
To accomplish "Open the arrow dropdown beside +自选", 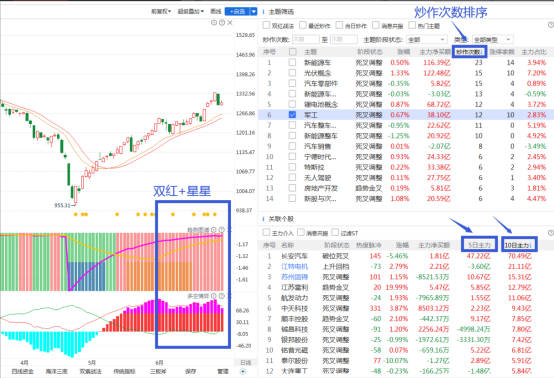I will (254, 11).
